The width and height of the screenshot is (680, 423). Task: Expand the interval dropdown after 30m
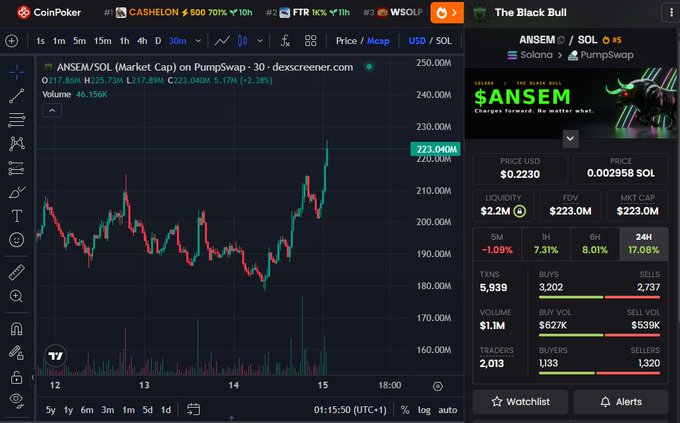(198, 41)
